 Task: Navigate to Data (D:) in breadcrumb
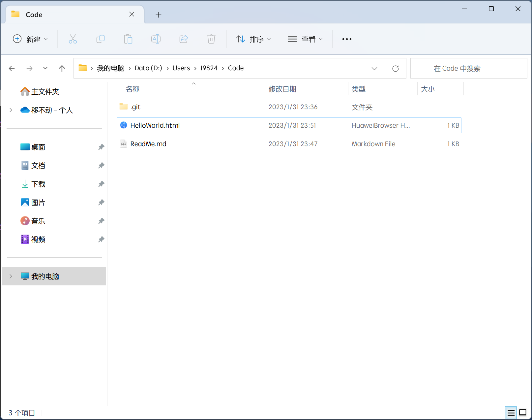[x=148, y=68]
